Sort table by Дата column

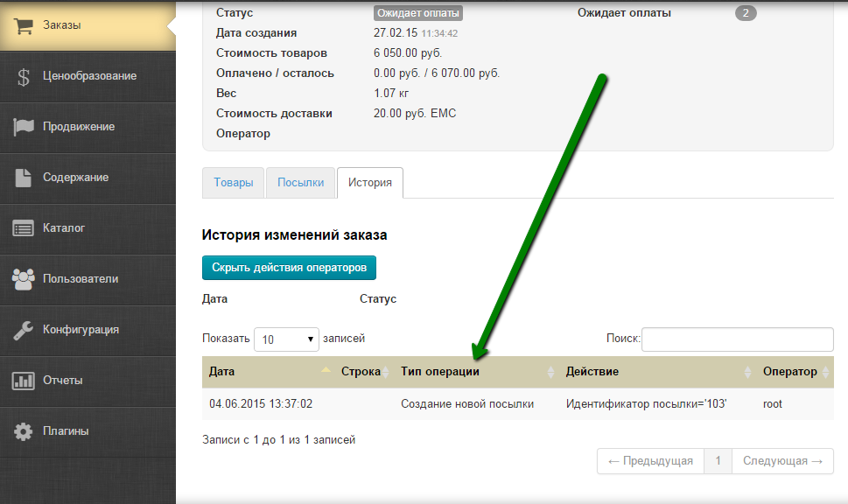pyautogui.click(x=270, y=372)
